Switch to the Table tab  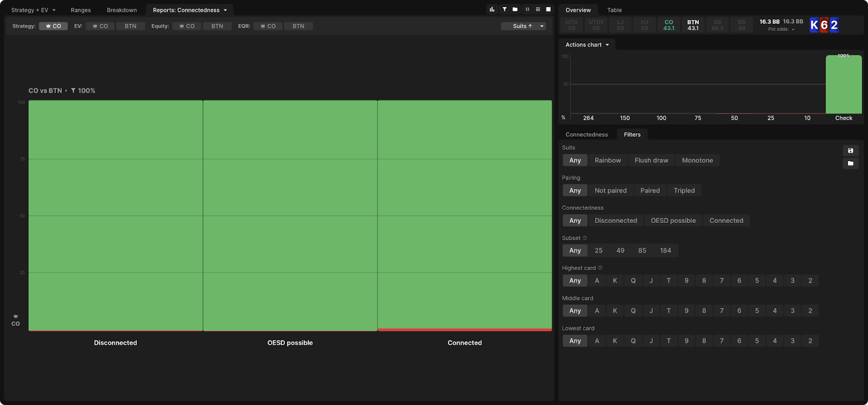pyautogui.click(x=614, y=10)
